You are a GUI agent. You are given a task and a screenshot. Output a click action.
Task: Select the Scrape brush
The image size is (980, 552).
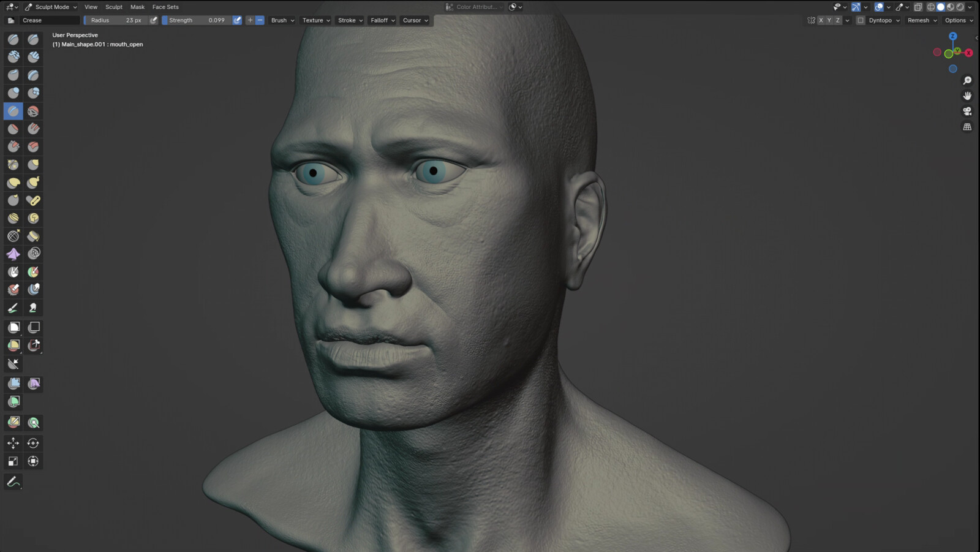[13, 146]
